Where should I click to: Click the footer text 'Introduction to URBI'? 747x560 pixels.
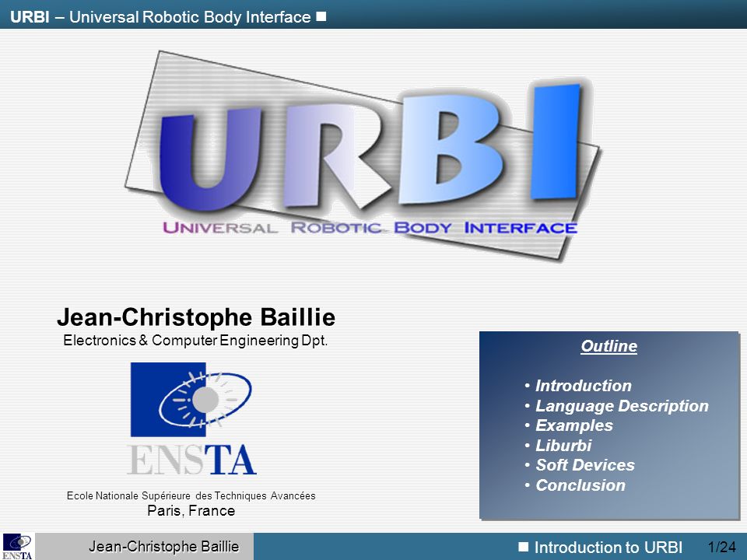(x=608, y=547)
